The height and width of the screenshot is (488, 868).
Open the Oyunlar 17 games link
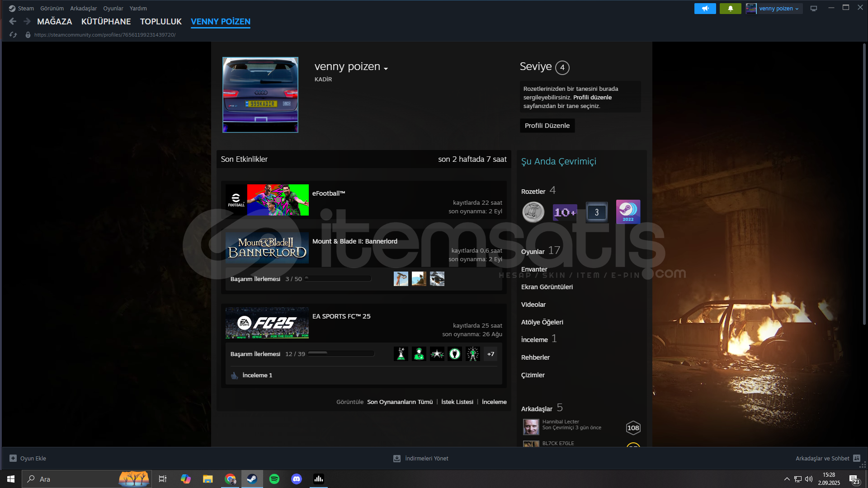[x=541, y=251]
